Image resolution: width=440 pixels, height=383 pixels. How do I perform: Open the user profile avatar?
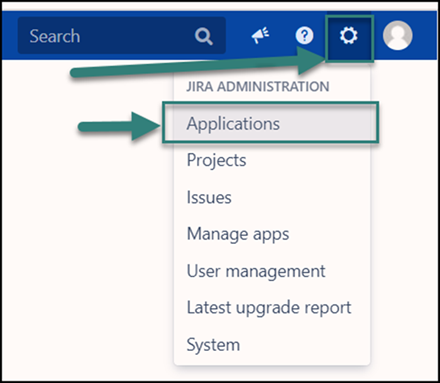point(398,35)
